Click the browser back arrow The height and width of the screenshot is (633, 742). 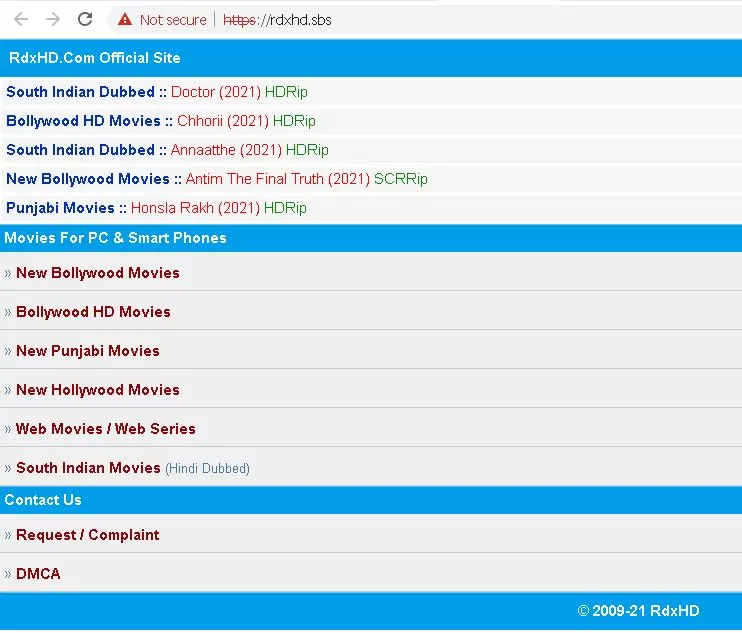point(21,19)
